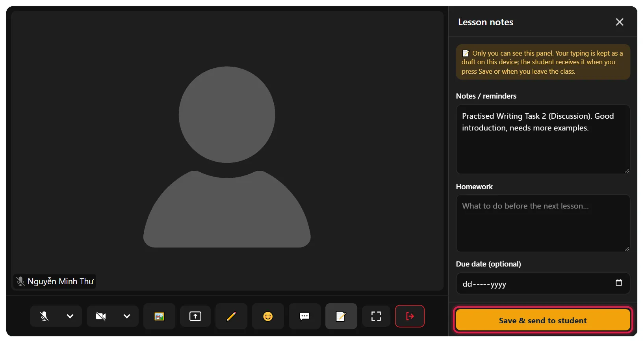Click the participant avatar placeholder
This screenshot has height=343, width=644.
click(227, 157)
